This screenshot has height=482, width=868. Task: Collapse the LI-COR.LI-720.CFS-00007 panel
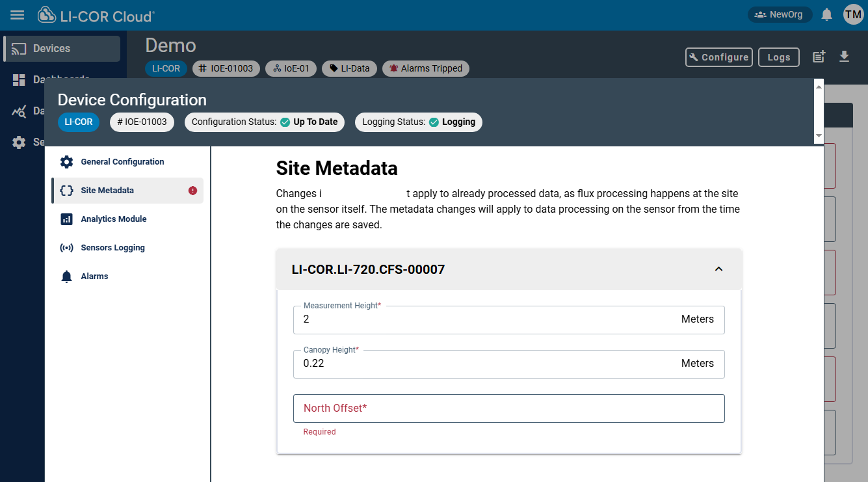pos(718,269)
